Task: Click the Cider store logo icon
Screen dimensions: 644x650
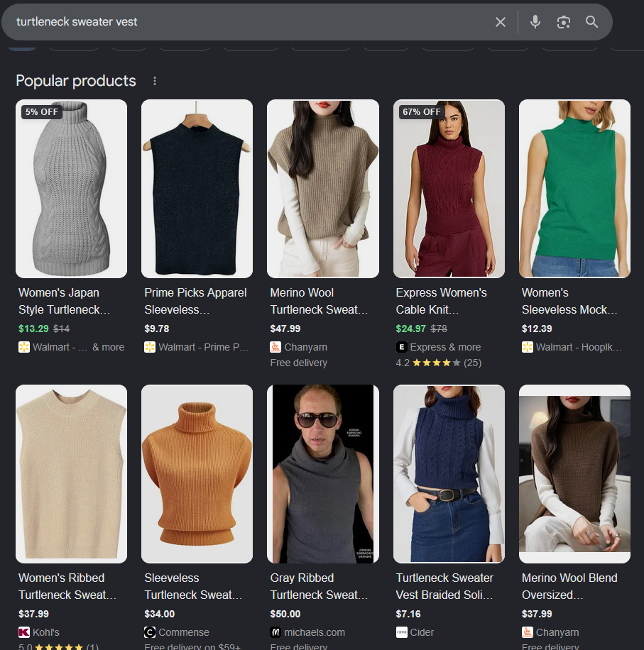Action: (x=401, y=632)
